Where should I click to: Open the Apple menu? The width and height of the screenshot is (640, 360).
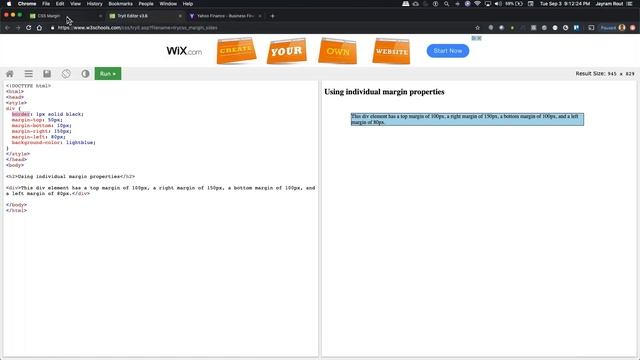tap(9, 4)
